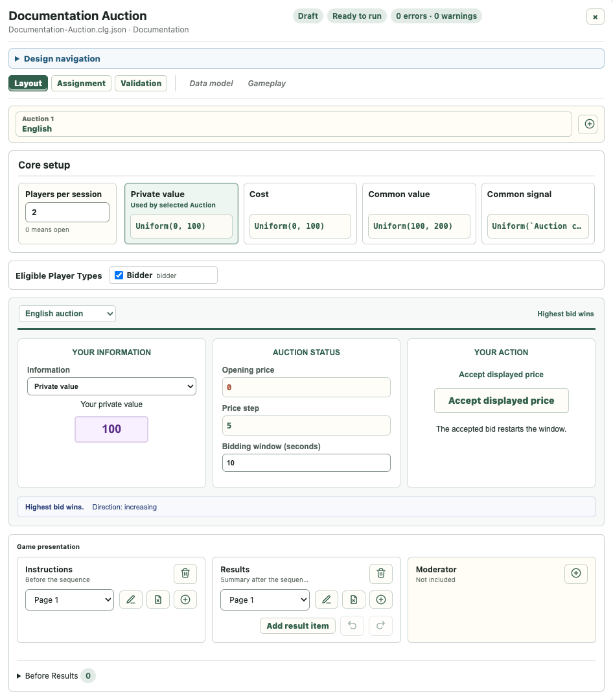Click the Before Results count badge 0

click(88, 675)
